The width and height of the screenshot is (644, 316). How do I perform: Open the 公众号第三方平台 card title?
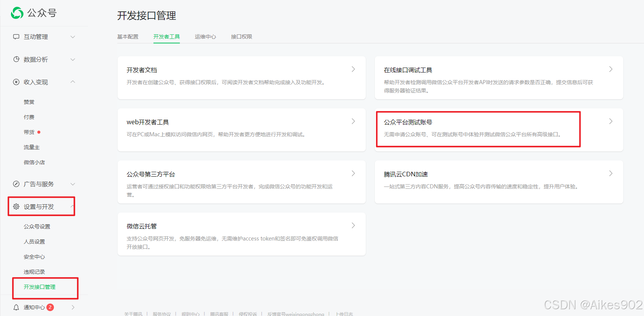(x=151, y=174)
